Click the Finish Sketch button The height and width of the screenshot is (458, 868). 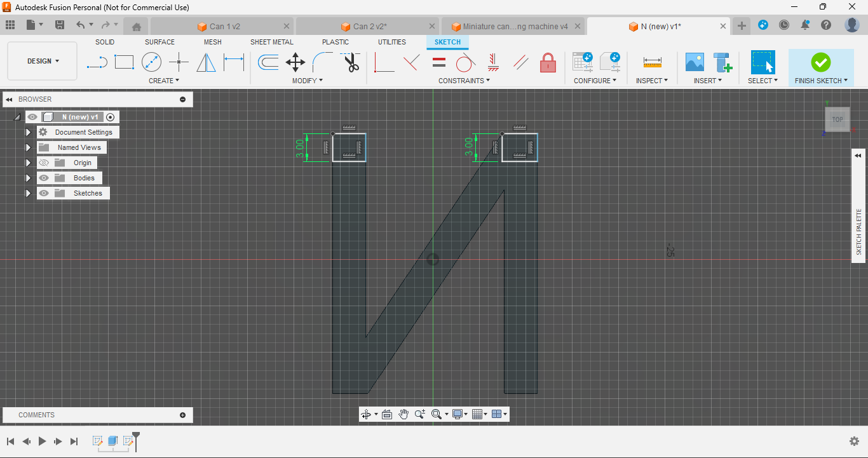(820, 62)
